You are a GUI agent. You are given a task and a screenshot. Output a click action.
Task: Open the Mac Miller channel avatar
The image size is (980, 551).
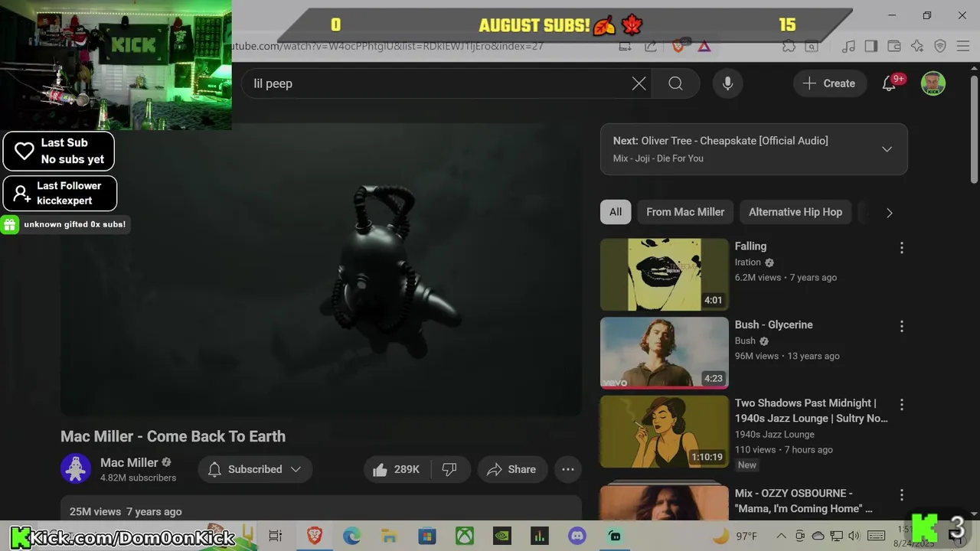tap(76, 469)
